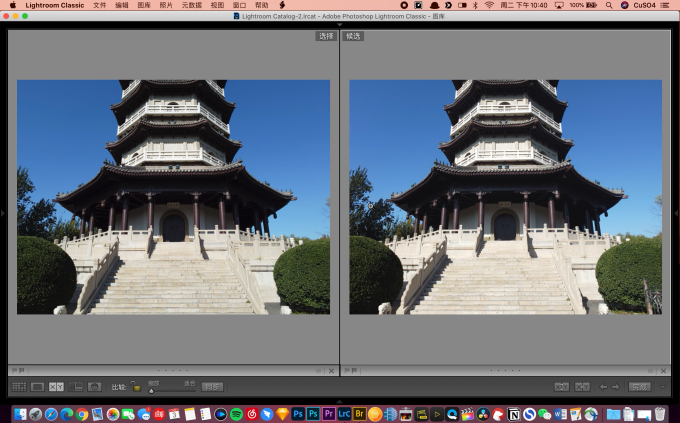Open Final Cut Pro from the Dock

[x=467, y=414]
